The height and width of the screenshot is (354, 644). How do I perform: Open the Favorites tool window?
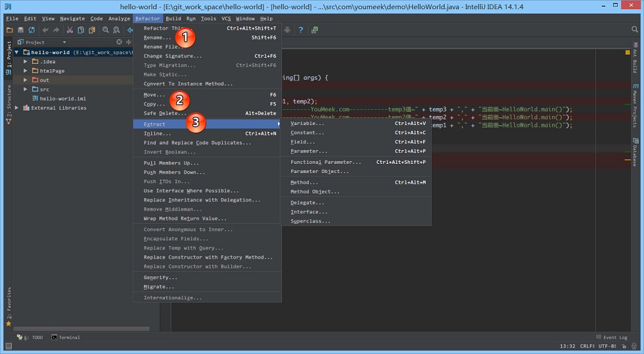point(9,307)
